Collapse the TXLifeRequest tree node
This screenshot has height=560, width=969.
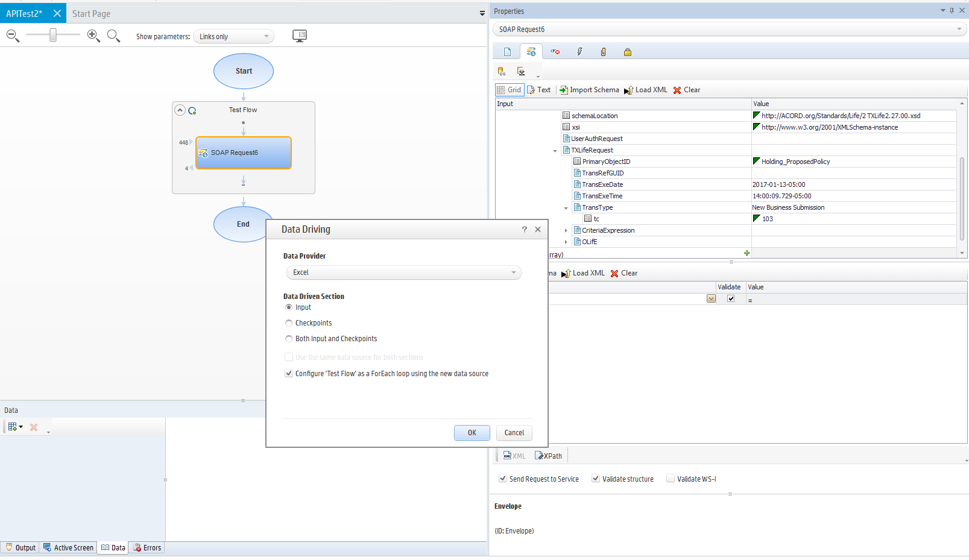click(x=555, y=151)
